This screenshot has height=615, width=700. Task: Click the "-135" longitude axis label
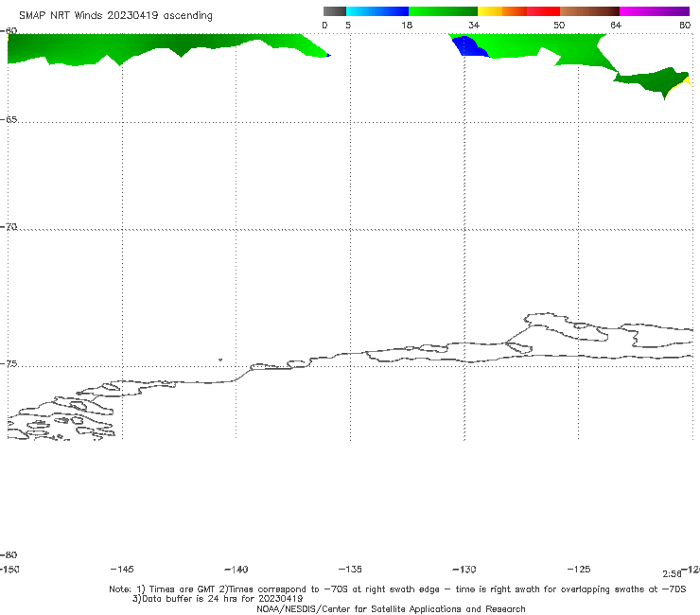(350, 570)
